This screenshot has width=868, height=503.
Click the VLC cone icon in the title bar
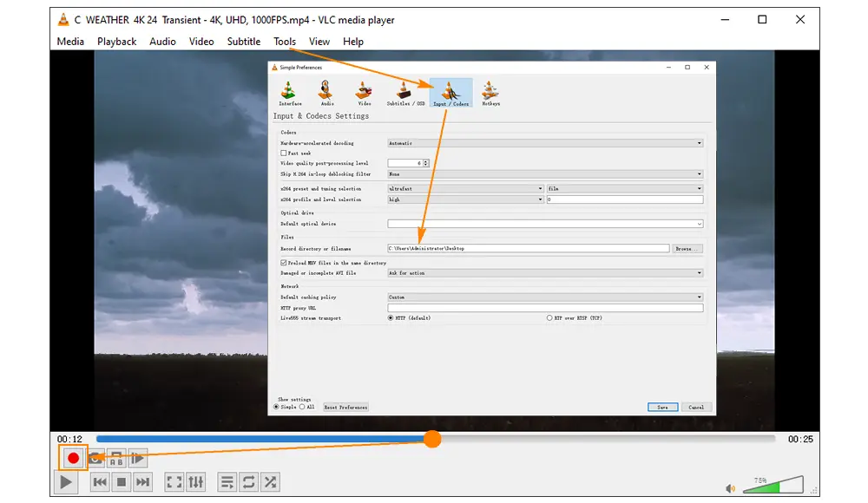coord(63,19)
